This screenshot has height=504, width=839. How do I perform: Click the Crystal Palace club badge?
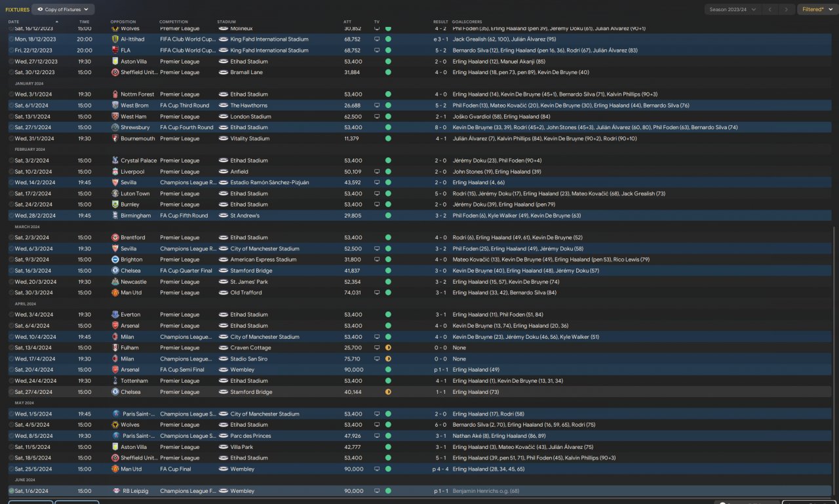(x=115, y=161)
